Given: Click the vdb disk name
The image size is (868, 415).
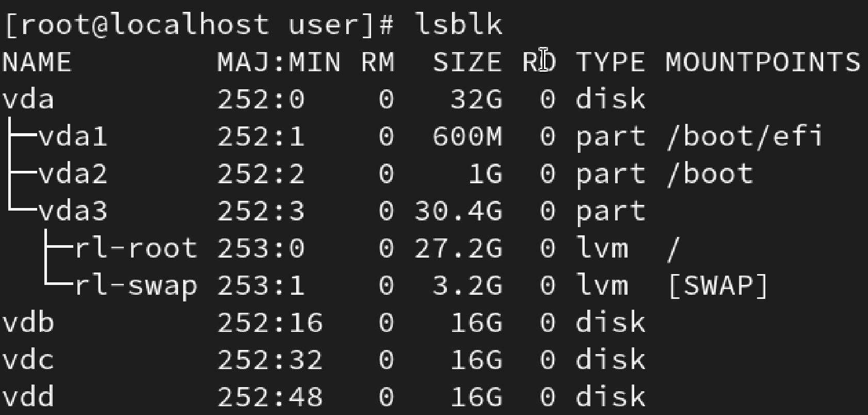Looking at the screenshot, I should coord(28,323).
